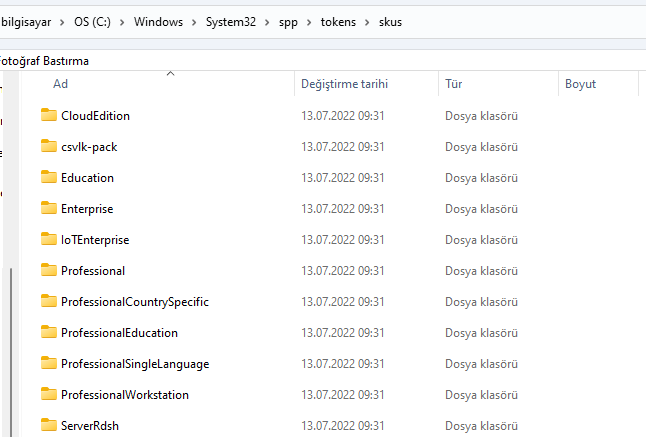646x437 pixels.
Task: Navigate to bilgisayar in the breadcrumb
Action: [26, 22]
